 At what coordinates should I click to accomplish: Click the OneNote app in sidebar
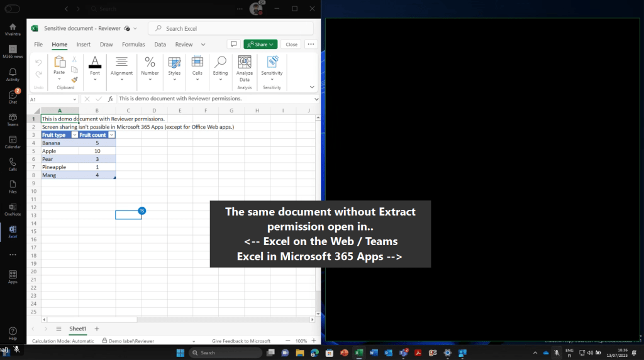point(13,209)
